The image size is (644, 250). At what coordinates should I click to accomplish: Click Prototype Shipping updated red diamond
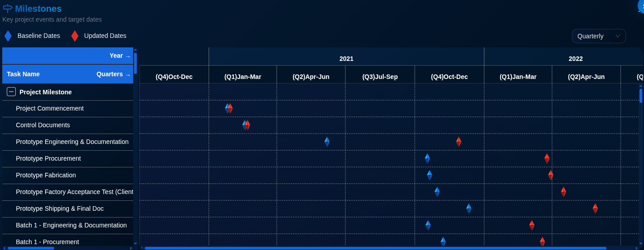coord(595,208)
